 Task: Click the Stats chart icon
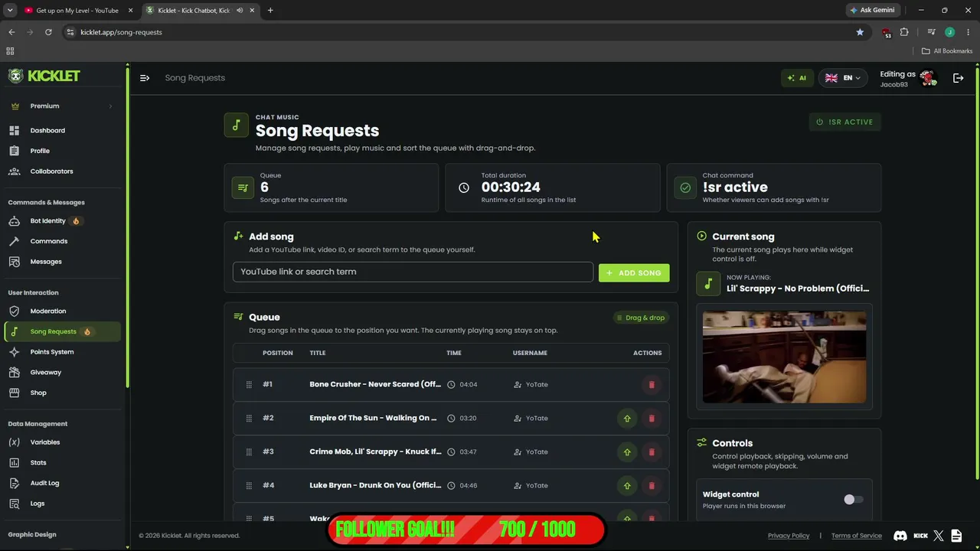tap(14, 463)
